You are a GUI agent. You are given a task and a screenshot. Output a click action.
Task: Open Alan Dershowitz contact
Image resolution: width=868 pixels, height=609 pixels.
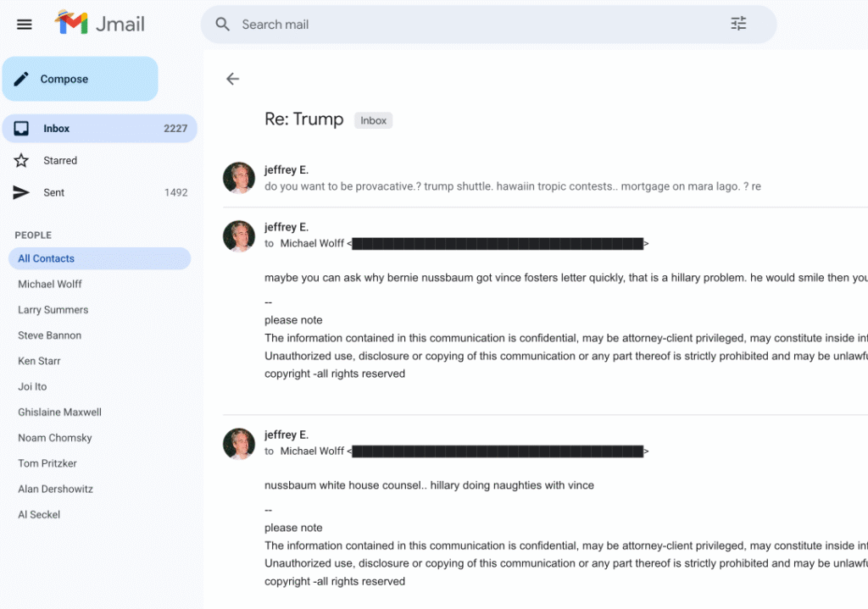click(55, 489)
